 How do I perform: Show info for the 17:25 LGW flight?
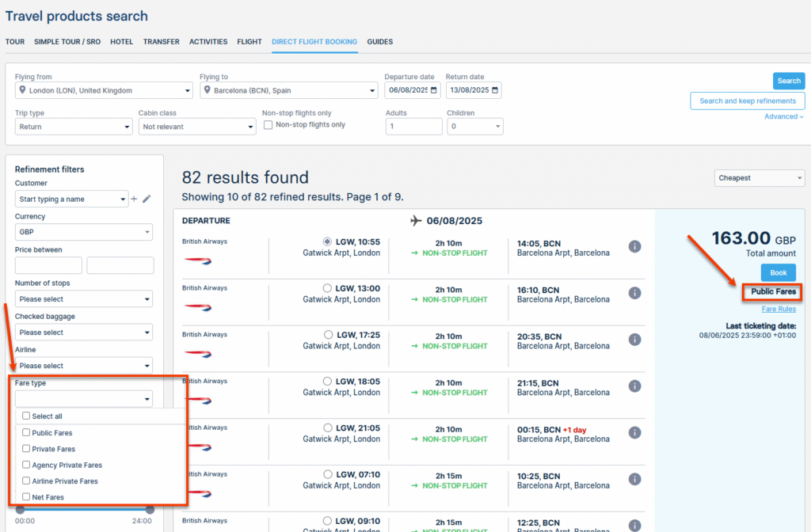634,340
